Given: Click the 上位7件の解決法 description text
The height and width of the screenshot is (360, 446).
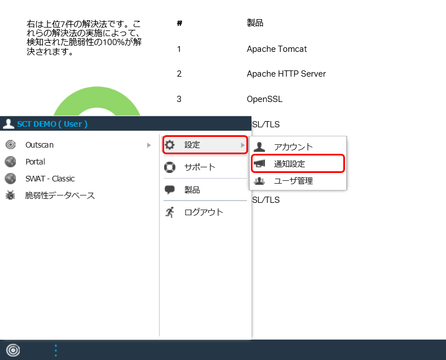Looking at the screenshot, I should (84, 38).
